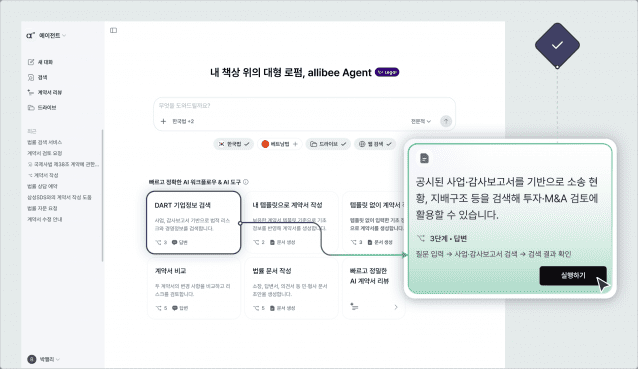Open recent chat 계약서 검토 요청
The width and height of the screenshot is (638, 369).
44,153
